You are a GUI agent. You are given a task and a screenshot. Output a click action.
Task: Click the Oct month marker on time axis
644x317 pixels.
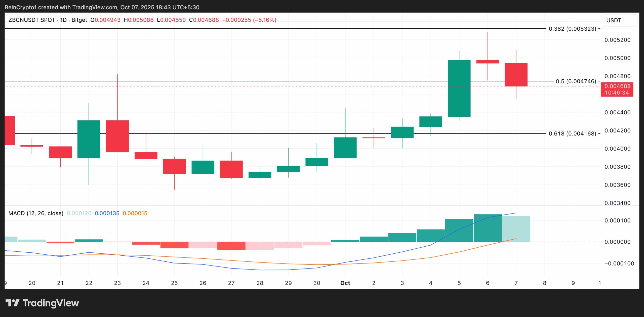click(345, 283)
